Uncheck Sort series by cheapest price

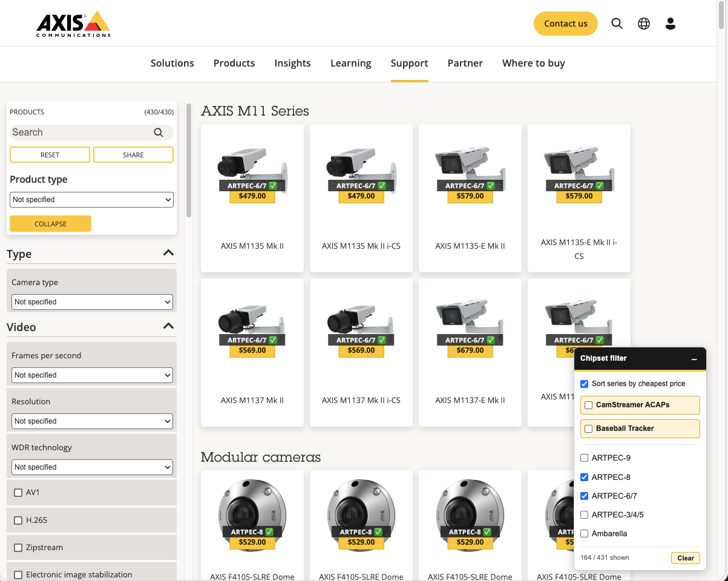point(584,384)
